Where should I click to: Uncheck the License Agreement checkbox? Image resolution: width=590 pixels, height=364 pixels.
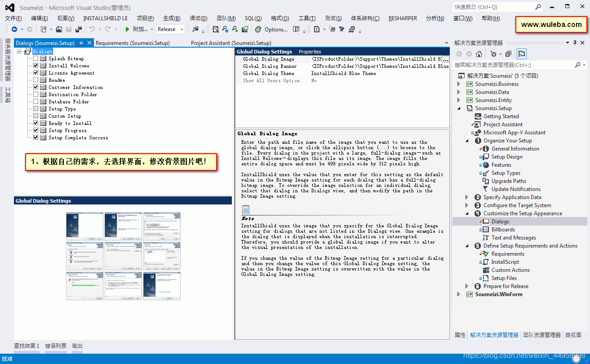[36, 73]
